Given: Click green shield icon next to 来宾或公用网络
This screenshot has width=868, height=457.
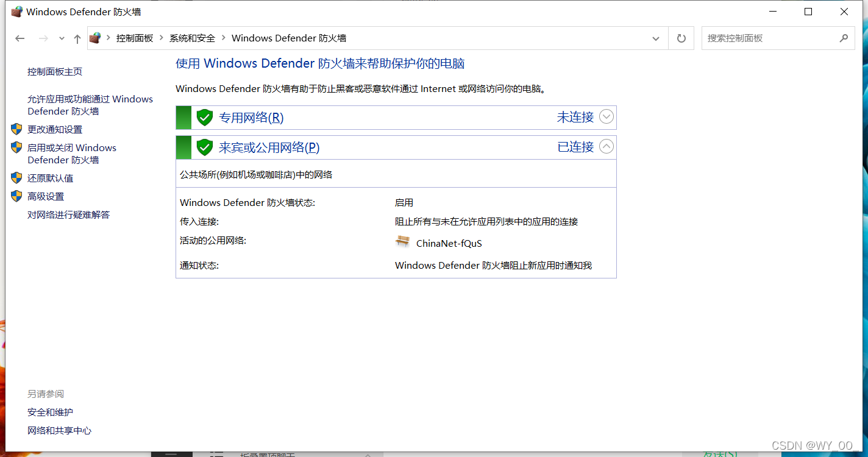Looking at the screenshot, I should tap(205, 147).
